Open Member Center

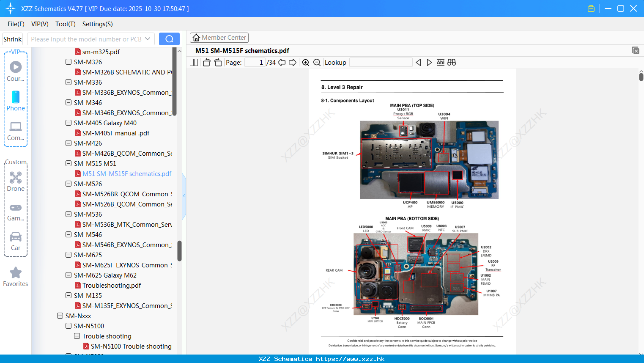(219, 38)
